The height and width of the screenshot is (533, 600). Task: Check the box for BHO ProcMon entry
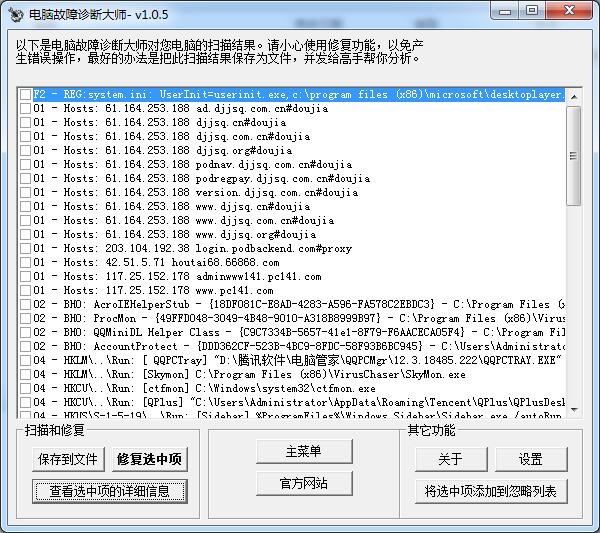point(26,318)
